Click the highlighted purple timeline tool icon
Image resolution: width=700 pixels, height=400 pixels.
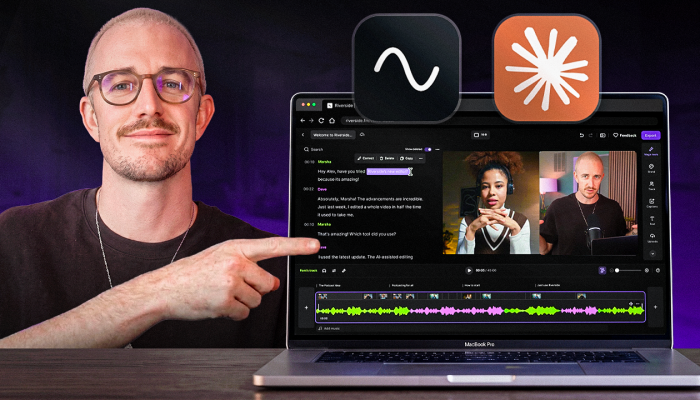[x=602, y=271]
